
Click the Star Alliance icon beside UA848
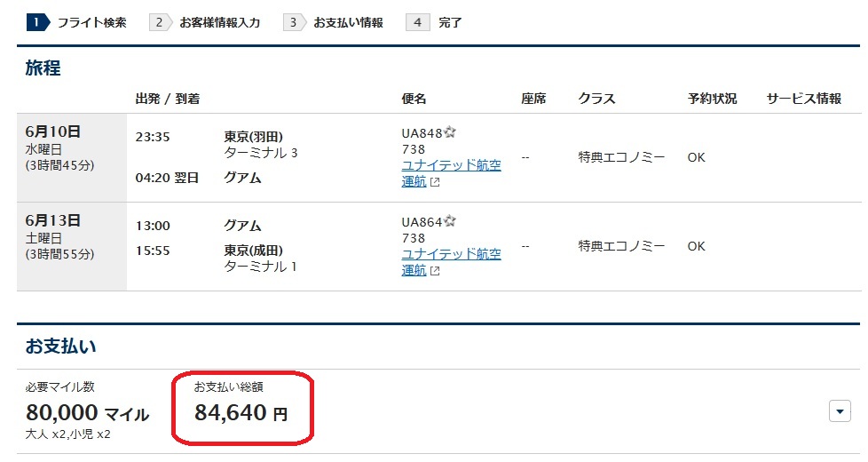[450, 132]
